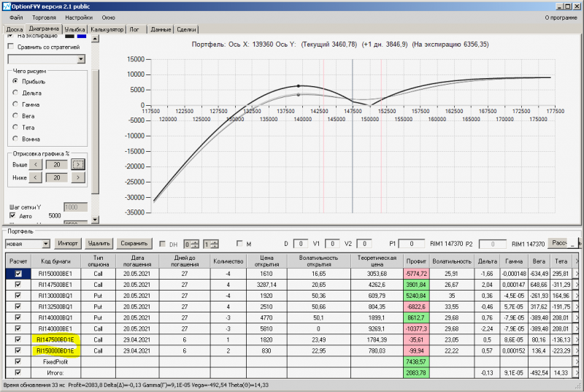This screenshot has height=392, width=584.
Task: Click the Рассч button on portfolio toolbar
Action: [x=559, y=243]
